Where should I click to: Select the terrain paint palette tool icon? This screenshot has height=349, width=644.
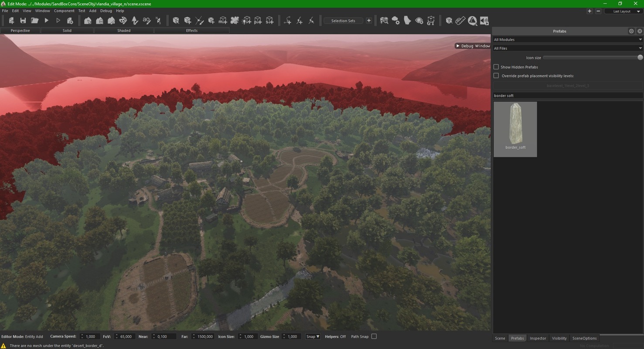(123, 21)
